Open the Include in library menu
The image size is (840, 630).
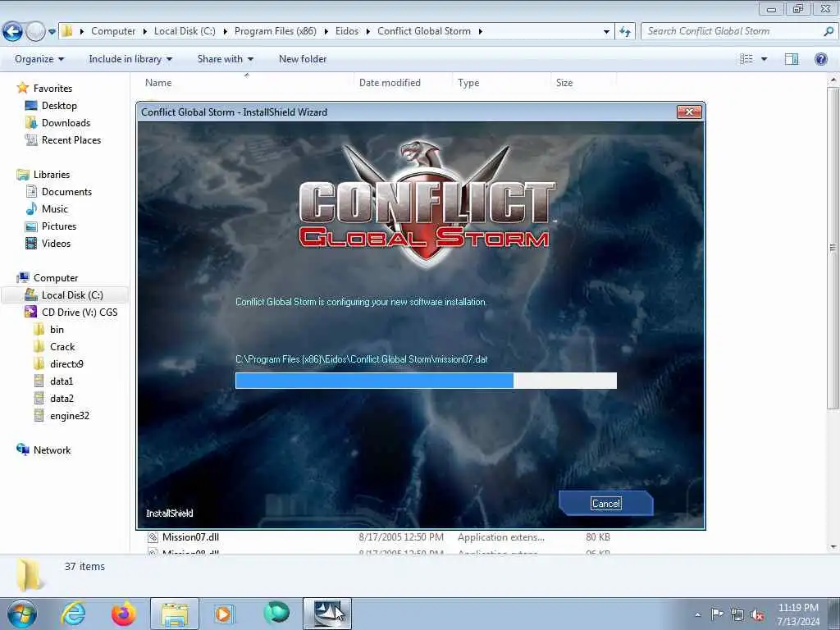click(130, 59)
